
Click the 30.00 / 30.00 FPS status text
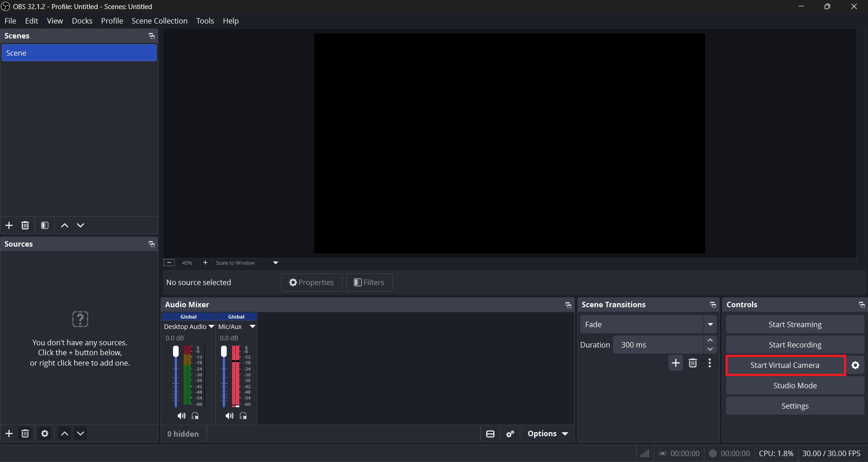pyautogui.click(x=831, y=453)
